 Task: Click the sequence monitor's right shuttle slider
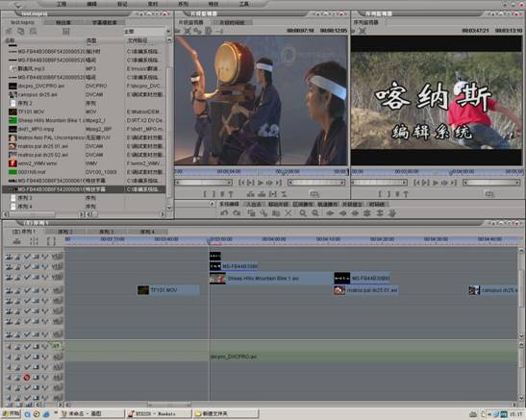(x=491, y=183)
